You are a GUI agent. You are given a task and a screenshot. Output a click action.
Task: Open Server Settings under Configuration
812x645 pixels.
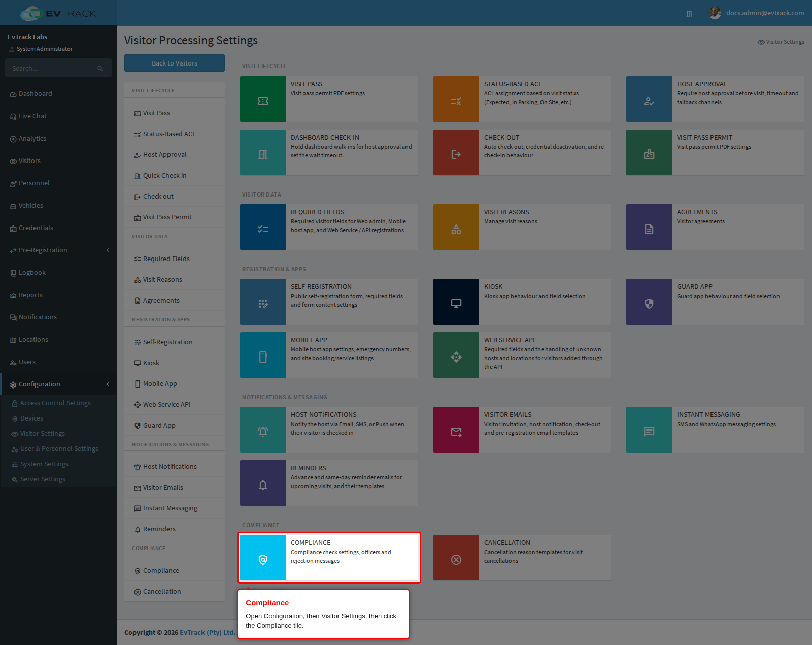pyautogui.click(x=58, y=479)
